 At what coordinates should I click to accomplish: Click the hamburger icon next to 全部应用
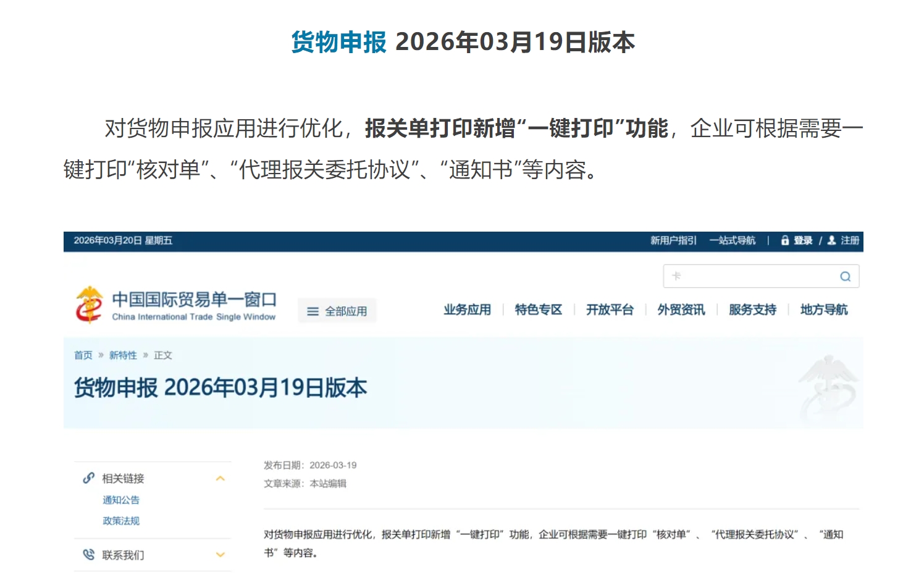[x=313, y=311]
